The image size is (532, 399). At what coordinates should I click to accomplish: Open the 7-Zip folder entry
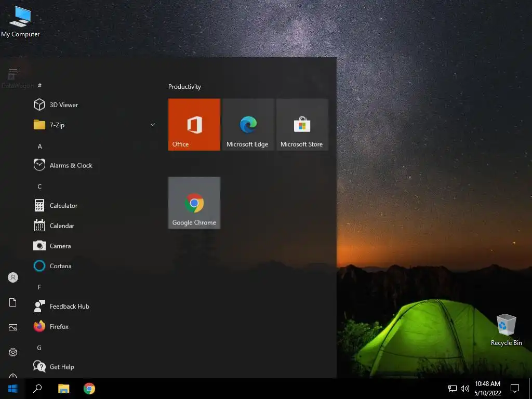(95, 125)
